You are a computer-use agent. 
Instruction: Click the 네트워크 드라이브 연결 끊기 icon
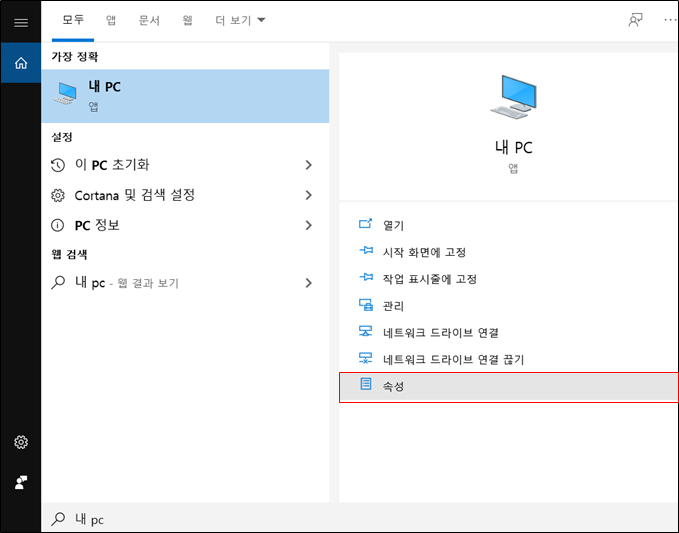coord(365,358)
